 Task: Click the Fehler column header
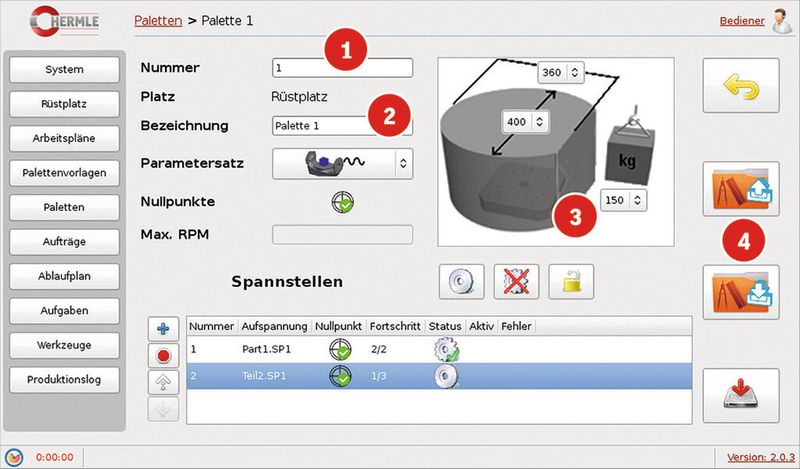(x=516, y=326)
